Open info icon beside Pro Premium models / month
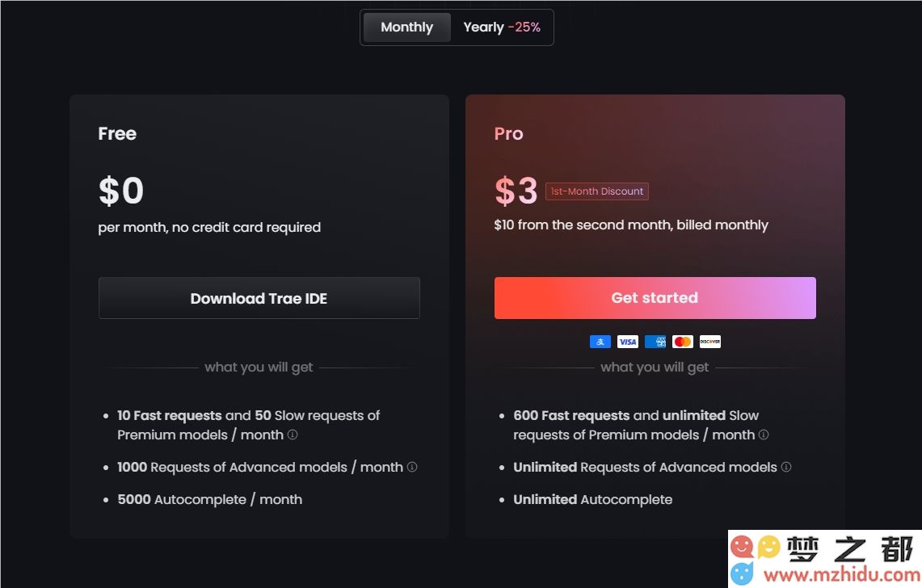This screenshot has width=922, height=588. tap(764, 435)
